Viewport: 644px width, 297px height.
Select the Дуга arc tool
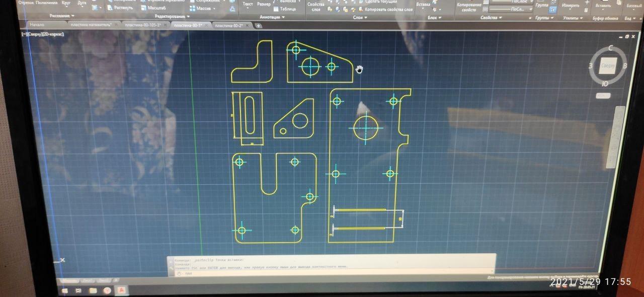click(82, 3)
